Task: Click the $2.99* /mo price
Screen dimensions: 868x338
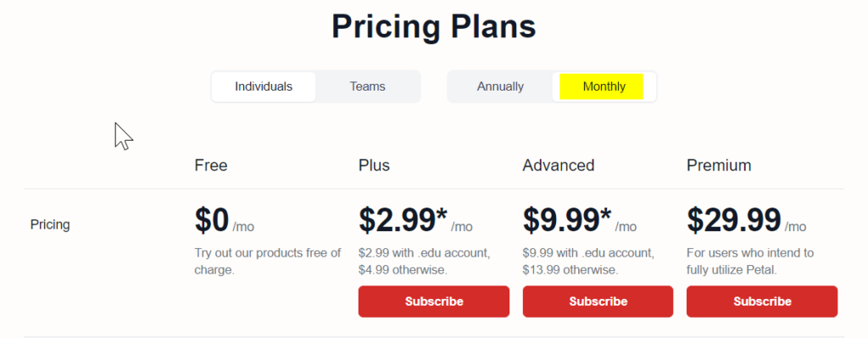Action: click(x=415, y=220)
